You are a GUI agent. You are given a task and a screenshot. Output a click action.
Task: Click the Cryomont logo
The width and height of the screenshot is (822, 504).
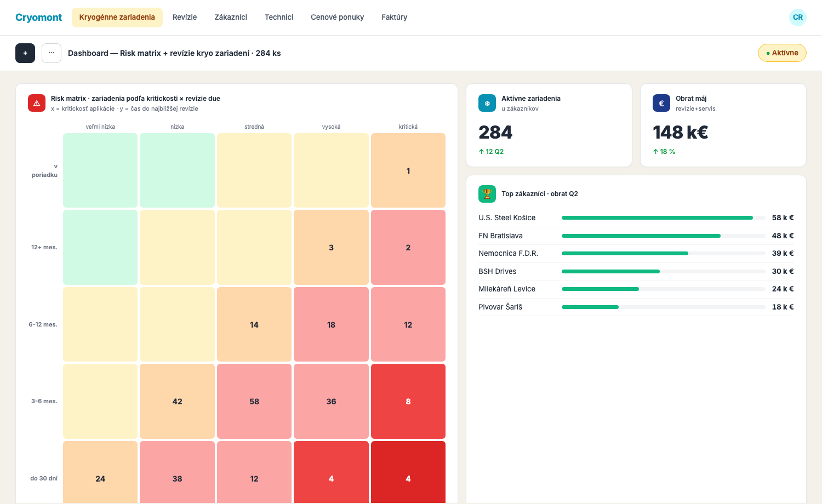click(x=38, y=18)
